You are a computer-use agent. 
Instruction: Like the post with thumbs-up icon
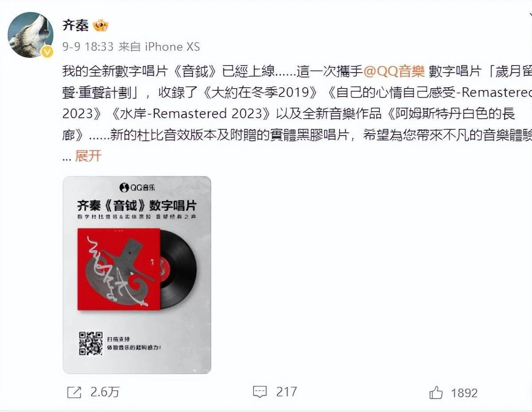436,393
